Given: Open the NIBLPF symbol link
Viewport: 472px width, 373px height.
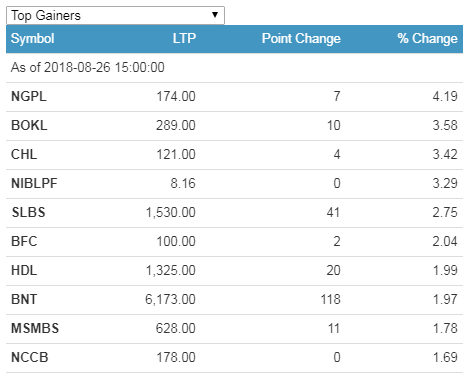Looking at the screenshot, I should (x=34, y=183).
